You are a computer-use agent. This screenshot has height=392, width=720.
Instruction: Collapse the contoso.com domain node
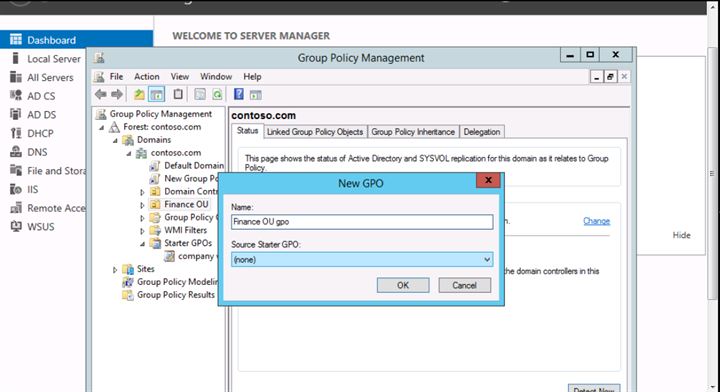129,153
